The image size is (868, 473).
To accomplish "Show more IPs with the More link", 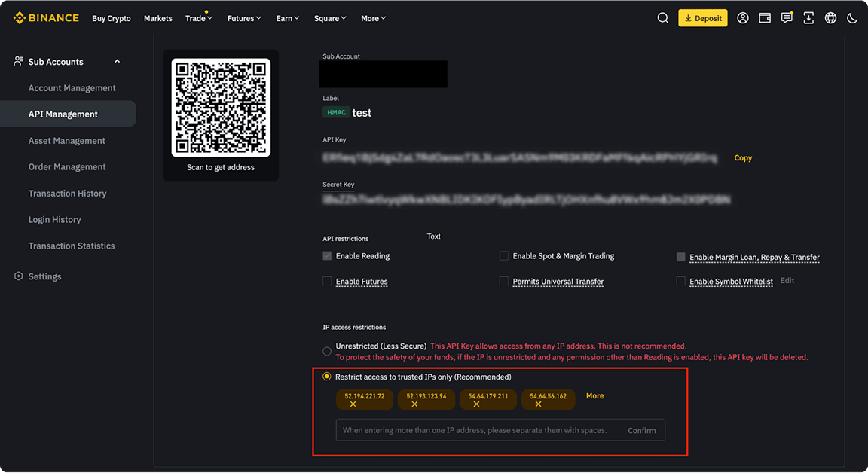I will (594, 395).
